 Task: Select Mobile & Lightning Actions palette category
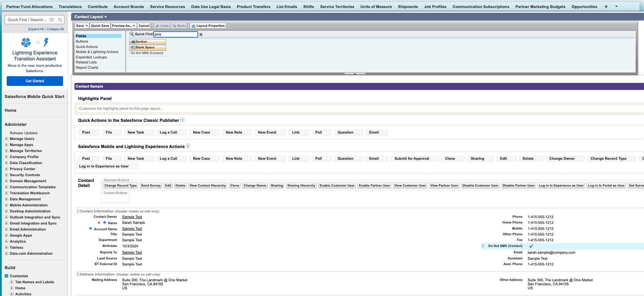pos(97,52)
